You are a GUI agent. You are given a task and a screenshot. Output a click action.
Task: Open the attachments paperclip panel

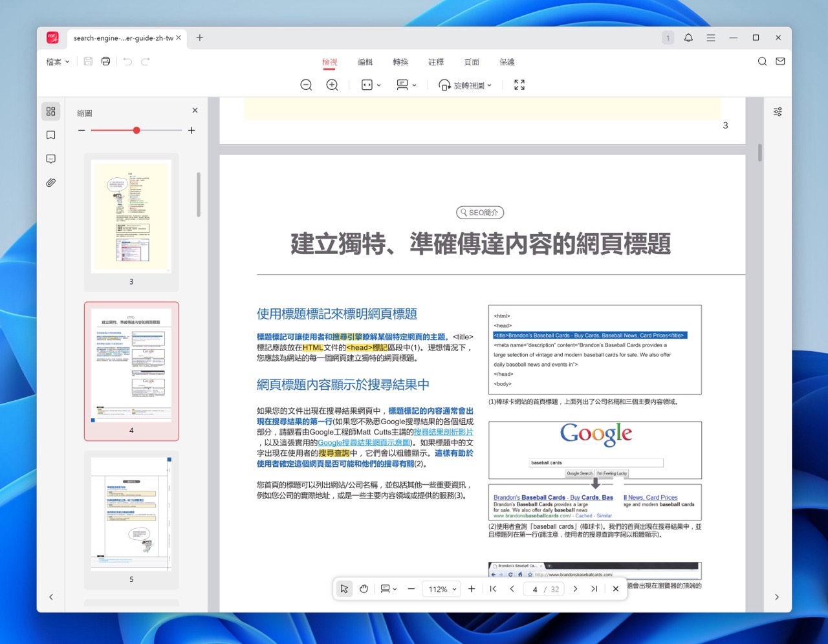point(51,183)
